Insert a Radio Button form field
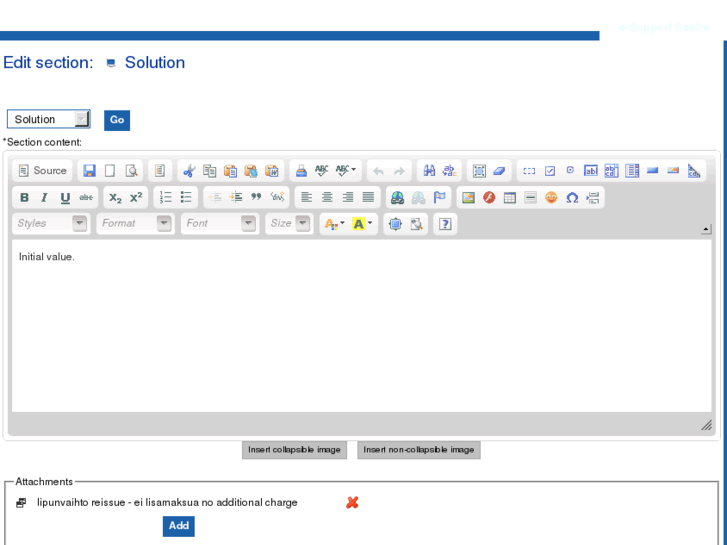Screen dimensions: 727x545 coord(570,170)
